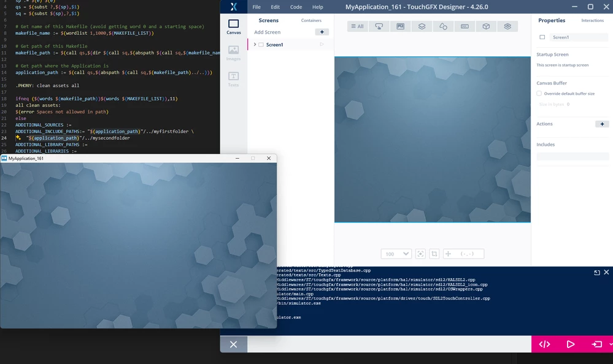Screen dimensions: 613x364
Task: Show the Shapes widget category
Action: click(443, 26)
